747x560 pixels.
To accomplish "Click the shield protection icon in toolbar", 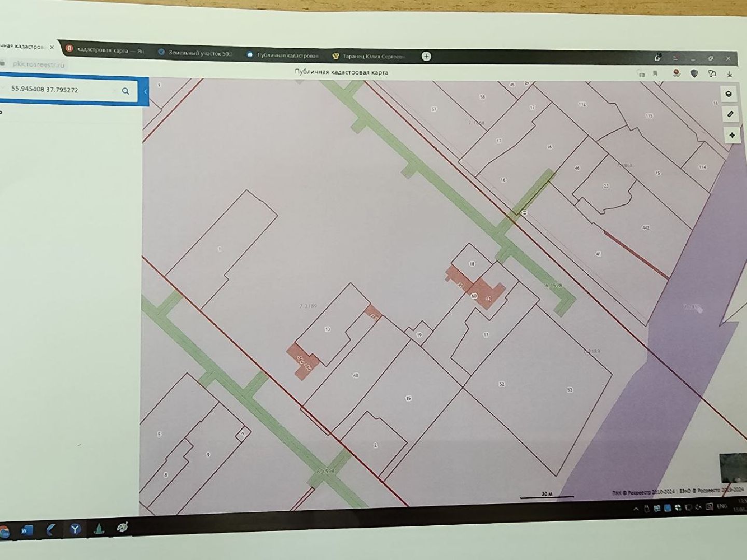I will click(694, 74).
